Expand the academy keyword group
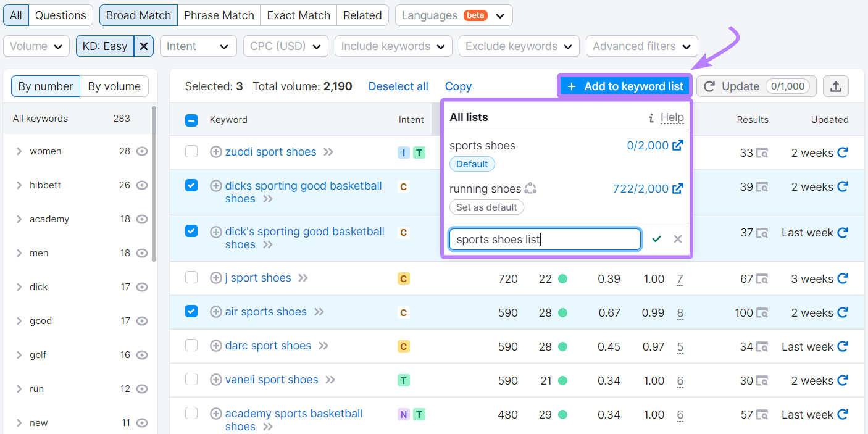 click(19, 219)
